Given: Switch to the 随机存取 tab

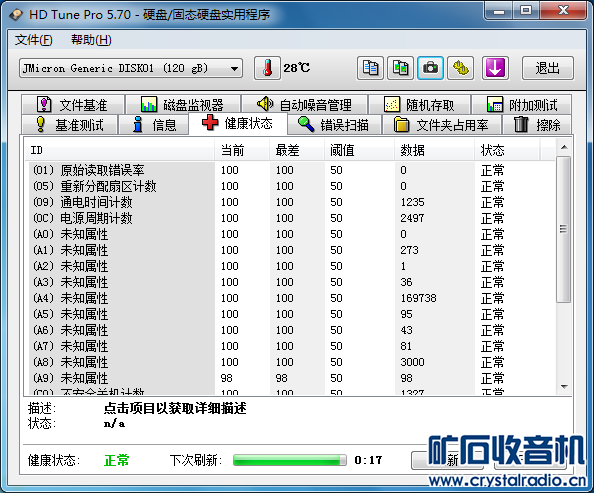Looking at the screenshot, I should point(419,105).
